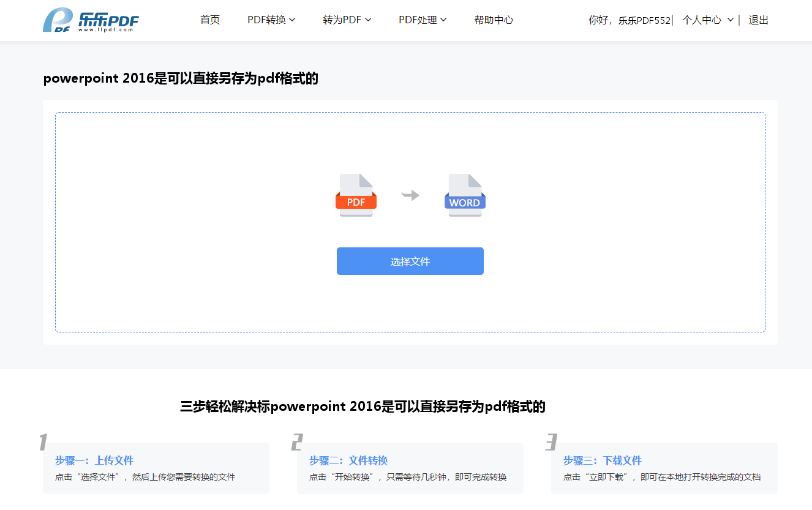Click the orange PDF file icon
The height and width of the screenshot is (510, 812).
coord(356,195)
